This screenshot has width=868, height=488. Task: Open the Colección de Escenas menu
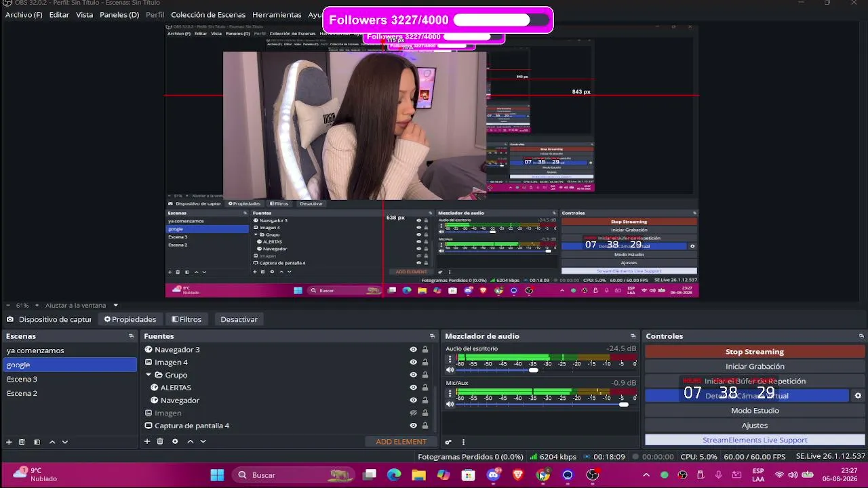pos(208,15)
